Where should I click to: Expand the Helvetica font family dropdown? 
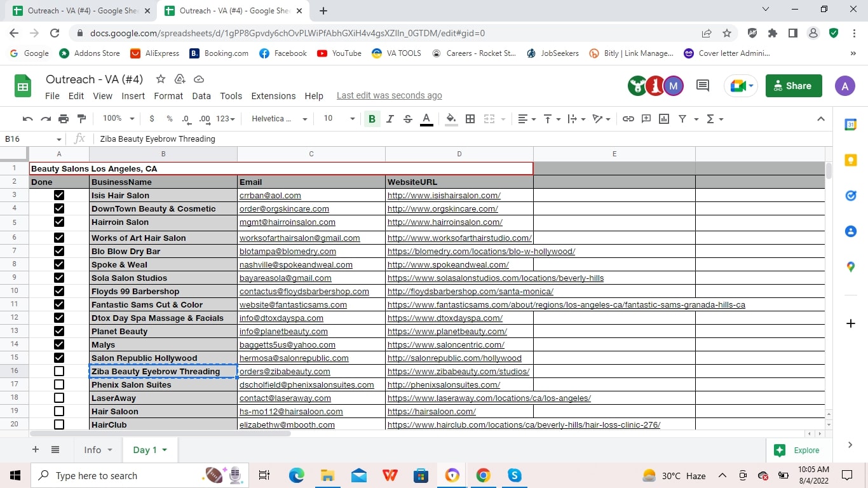pyautogui.click(x=279, y=119)
